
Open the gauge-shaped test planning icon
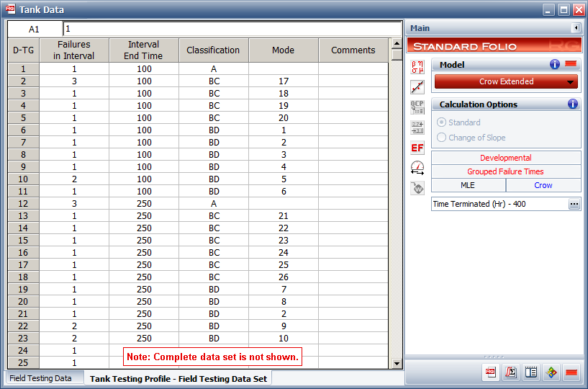click(x=417, y=168)
